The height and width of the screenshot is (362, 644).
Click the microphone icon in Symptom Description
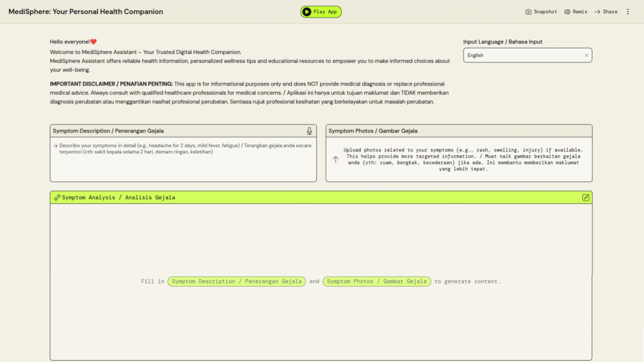pyautogui.click(x=309, y=131)
